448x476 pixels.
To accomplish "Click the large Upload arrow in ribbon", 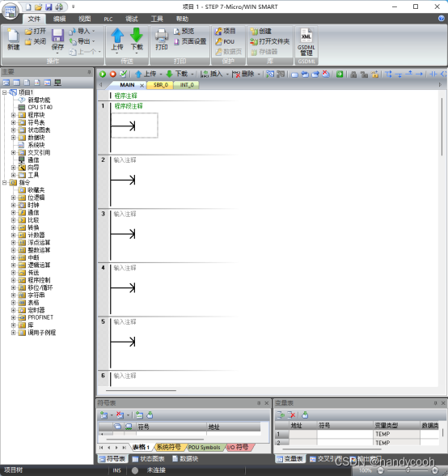I will click(x=117, y=39).
